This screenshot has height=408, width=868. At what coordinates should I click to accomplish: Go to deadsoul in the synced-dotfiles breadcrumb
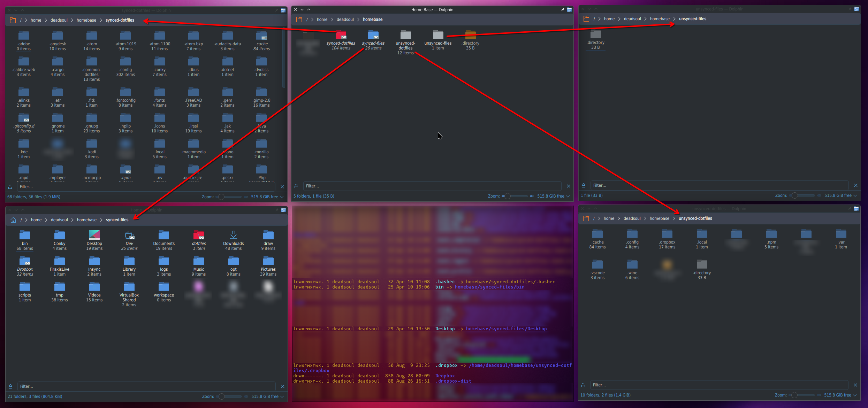(x=59, y=20)
